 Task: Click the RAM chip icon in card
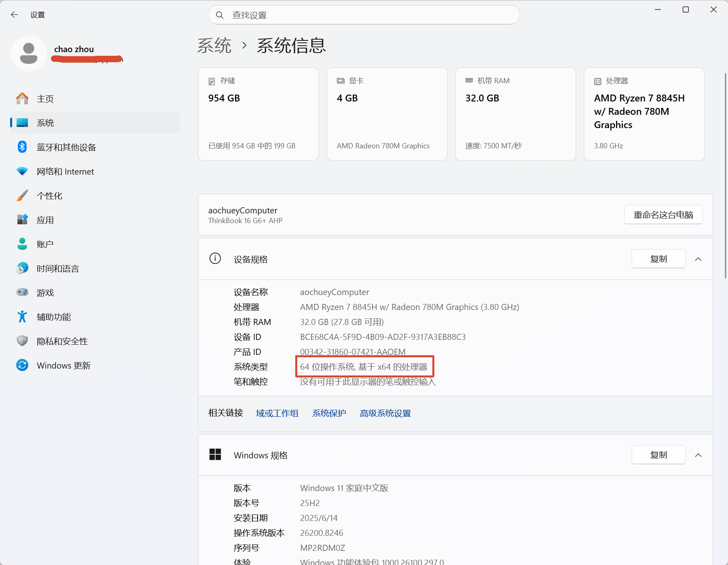click(x=469, y=80)
